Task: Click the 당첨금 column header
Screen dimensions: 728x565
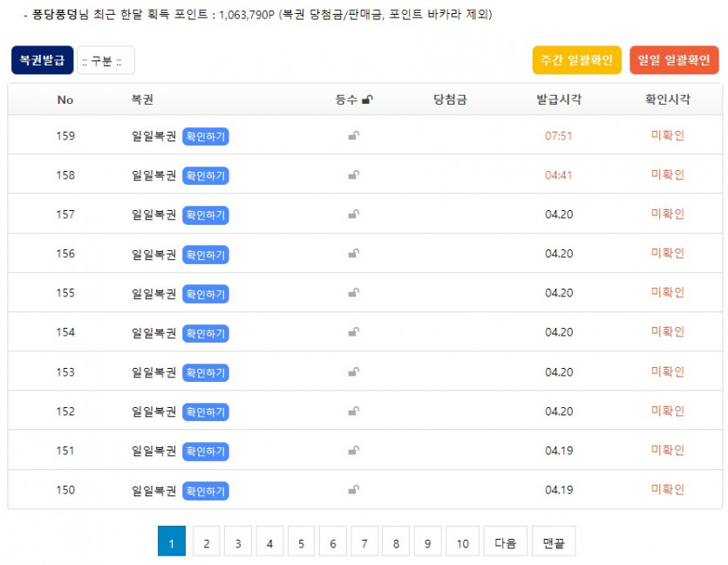Action: [x=450, y=99]
